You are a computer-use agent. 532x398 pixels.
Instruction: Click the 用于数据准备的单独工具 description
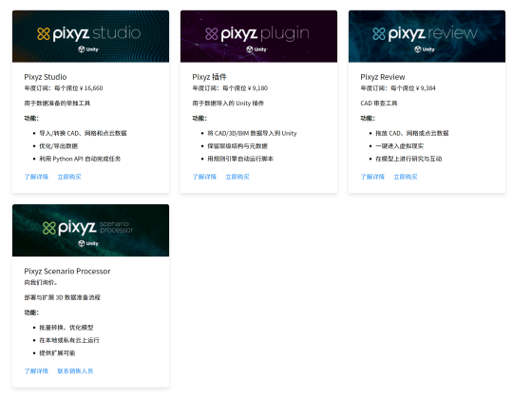(x=57, y=104)
